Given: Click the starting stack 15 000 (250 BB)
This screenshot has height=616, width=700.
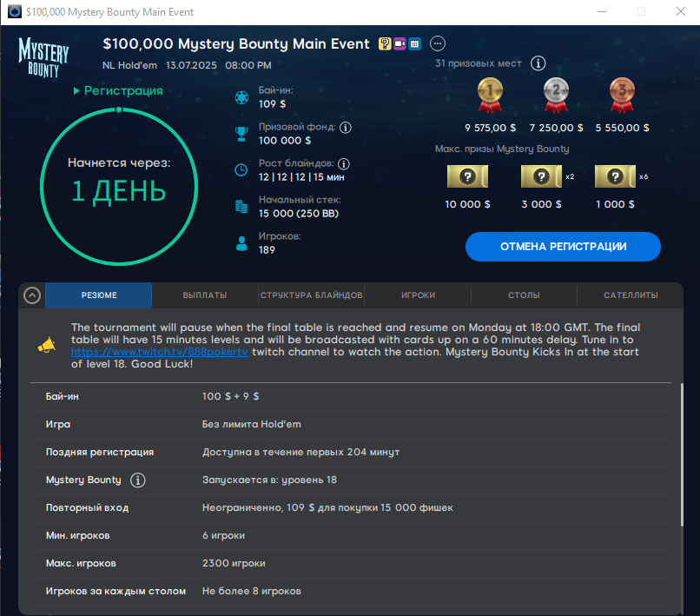Looking at the screenshot, I should 299,214.
